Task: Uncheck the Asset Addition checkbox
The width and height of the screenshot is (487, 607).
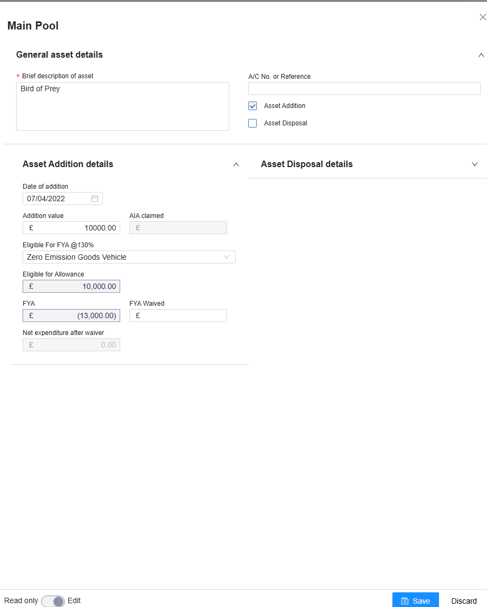Action: (252, 106)
